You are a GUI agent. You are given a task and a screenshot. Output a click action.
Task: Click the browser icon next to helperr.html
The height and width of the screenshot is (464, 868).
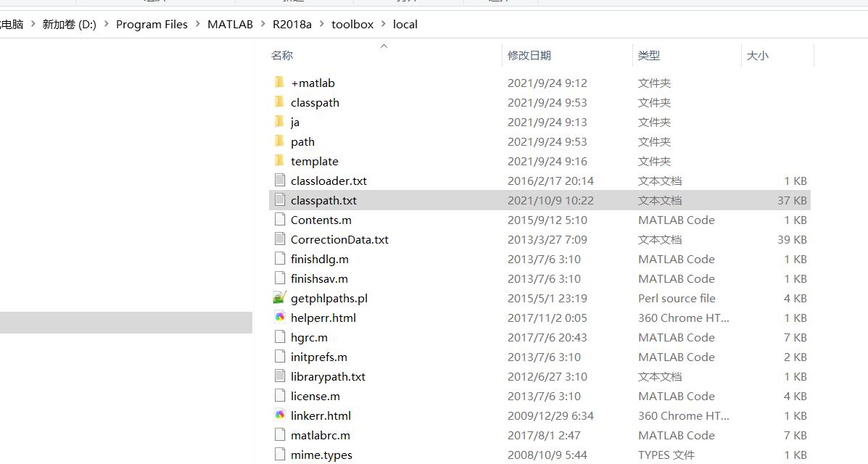point(280,318)
